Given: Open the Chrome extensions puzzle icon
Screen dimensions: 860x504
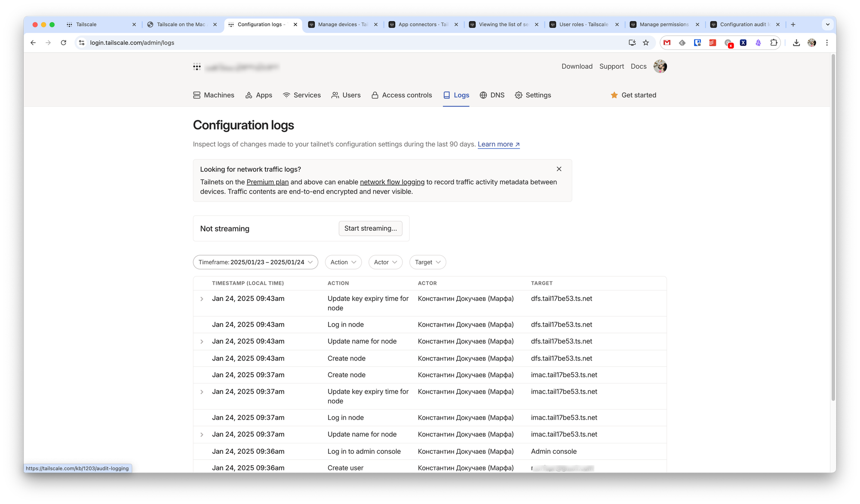Looking at the screenshot, I should click(774, 43).
